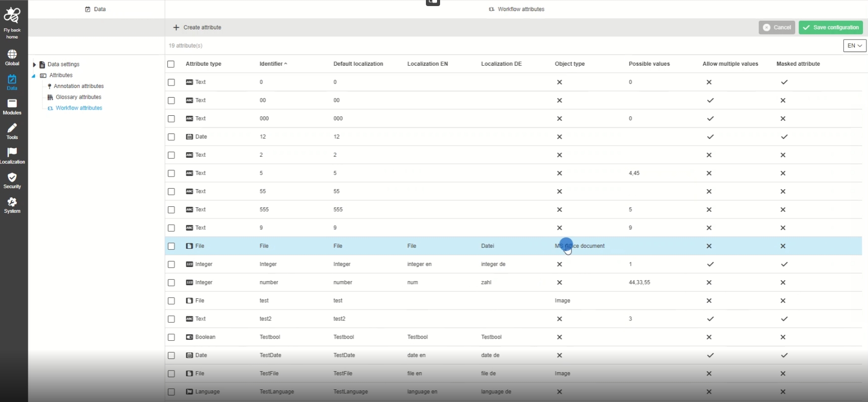
Task: Open the Global section globe icon
Action: [x=12, y=54]
